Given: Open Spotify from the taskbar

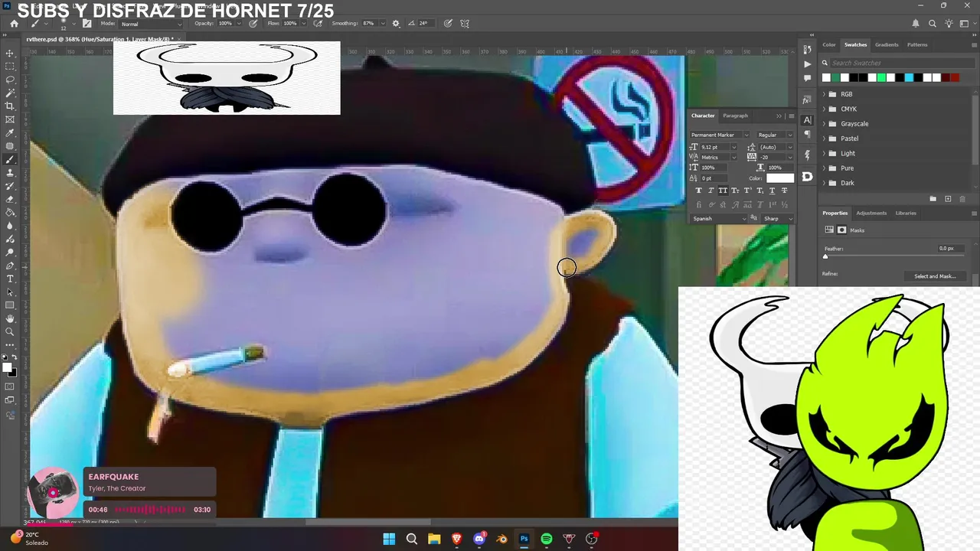Looking at the screenshot, I should 547,539.
